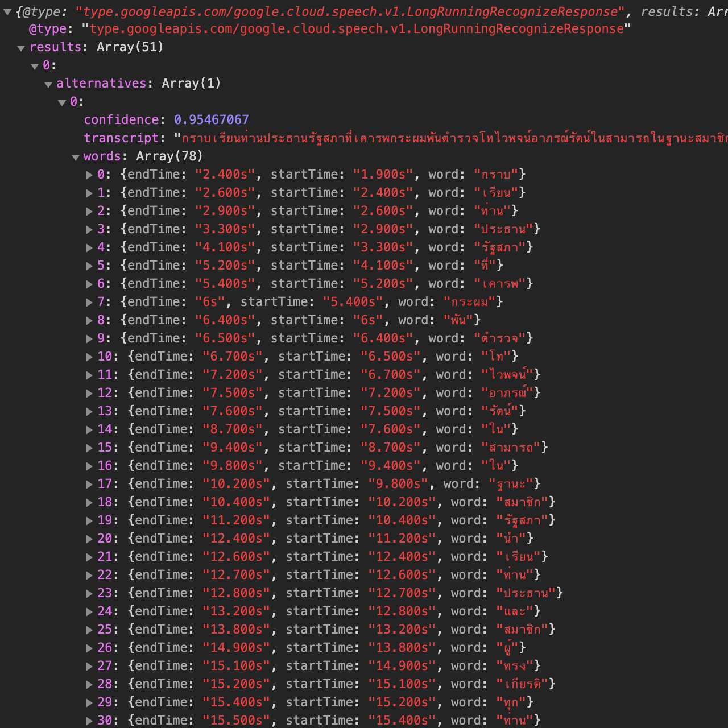Click the words key label

[x=102, y=156]
